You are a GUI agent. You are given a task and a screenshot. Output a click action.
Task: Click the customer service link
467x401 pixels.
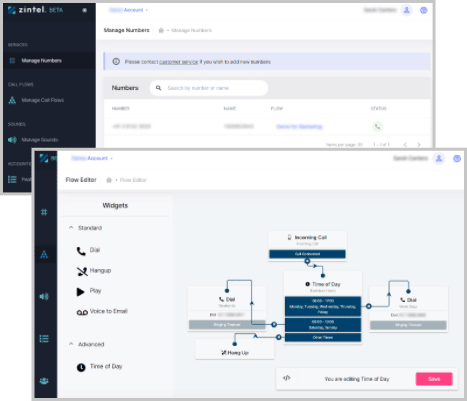(178, 62)
